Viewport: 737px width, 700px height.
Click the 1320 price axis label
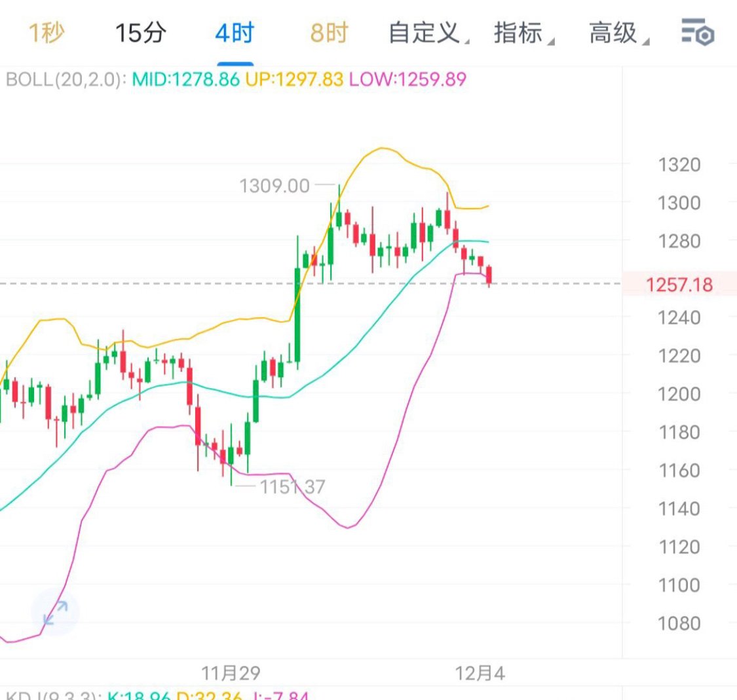pos(679,164)
